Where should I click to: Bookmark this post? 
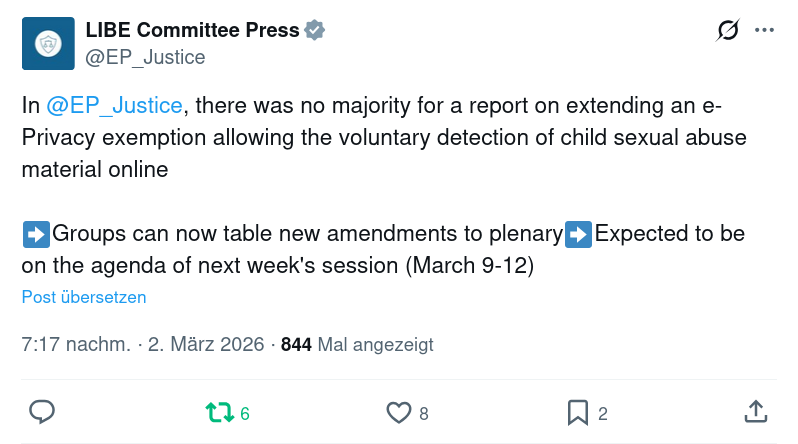coord(577,412)
